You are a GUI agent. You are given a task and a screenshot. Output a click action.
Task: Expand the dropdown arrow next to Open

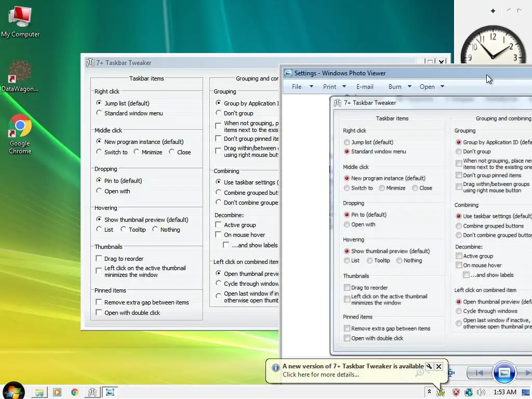click(x=442, y=87)
